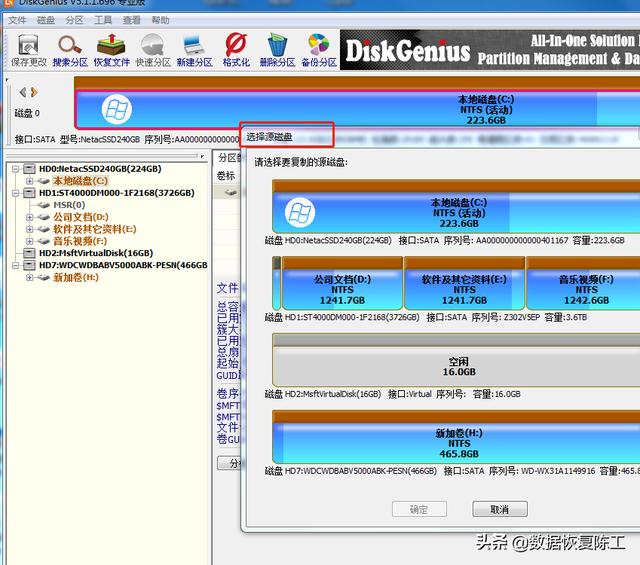The width and height of the screenshot is (640, 565).
Task: Select 公司文档(D:) label in disk tree
Action: (80, 217)
